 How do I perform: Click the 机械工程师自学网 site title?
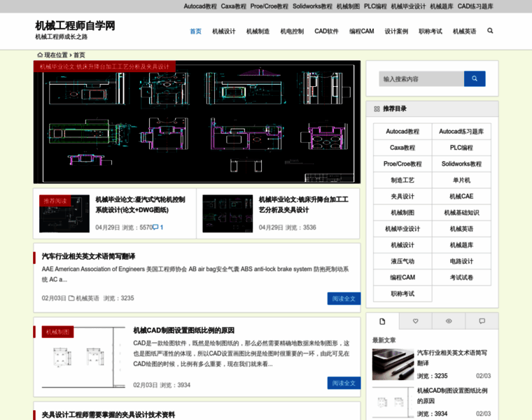click(x=75, y=26)
